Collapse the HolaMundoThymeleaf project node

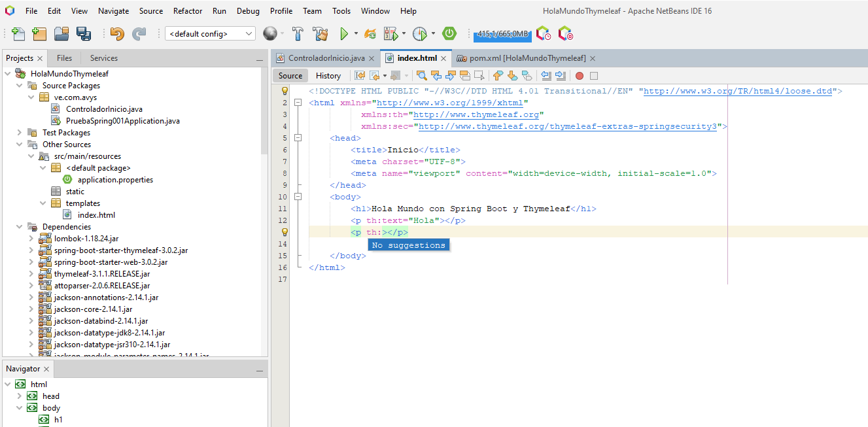pyautogui.click(x=8, y=74)
